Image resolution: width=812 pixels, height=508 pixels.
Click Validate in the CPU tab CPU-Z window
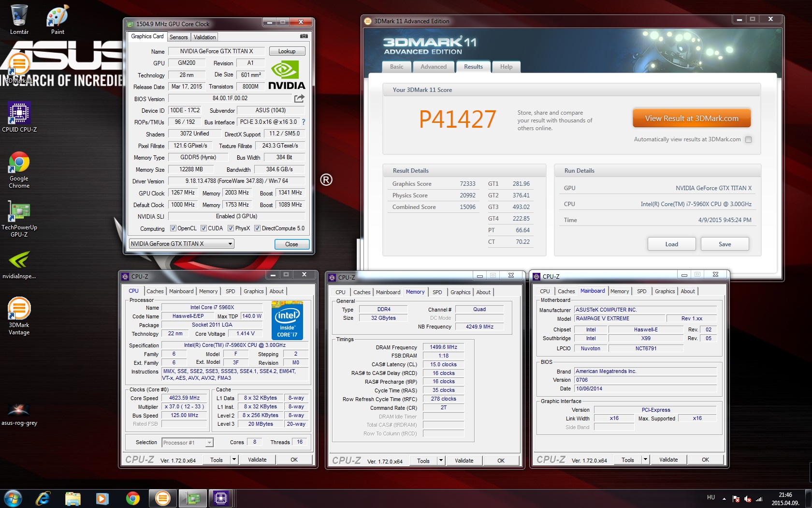[x=257, y=460]
